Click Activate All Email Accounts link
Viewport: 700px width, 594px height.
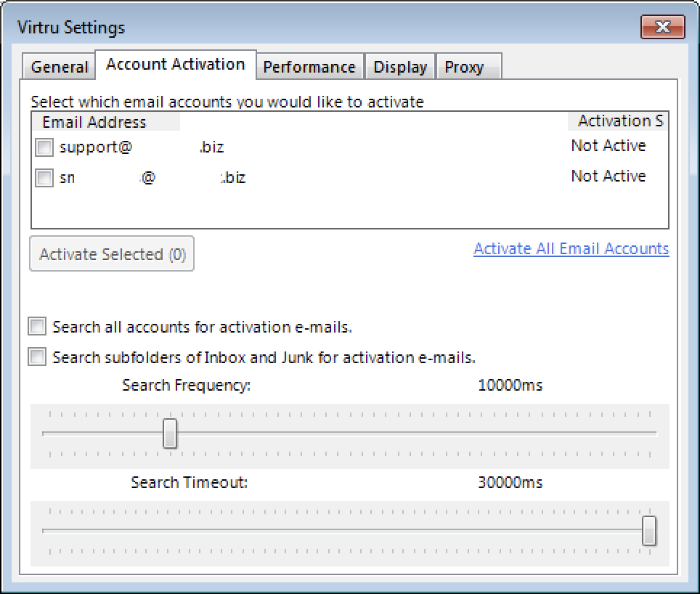(571, 248)
